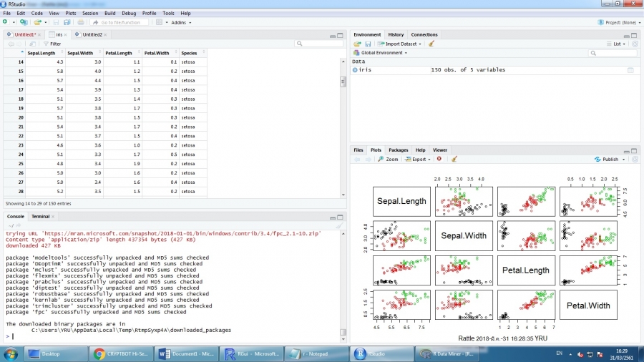Open the Plots menu in menu bar
644x362 pixels.
71,13
